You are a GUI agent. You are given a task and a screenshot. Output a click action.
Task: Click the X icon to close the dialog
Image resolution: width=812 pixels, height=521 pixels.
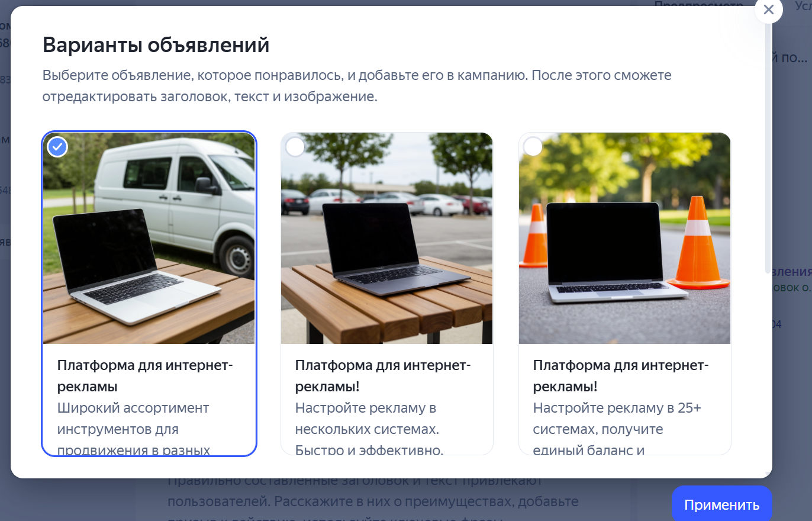768,10
